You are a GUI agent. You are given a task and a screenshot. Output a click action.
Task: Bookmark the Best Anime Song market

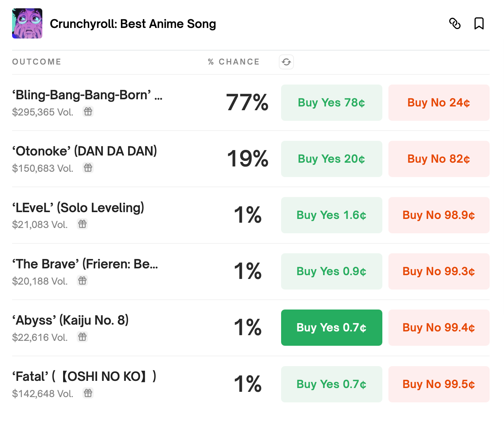pos(479,23)
